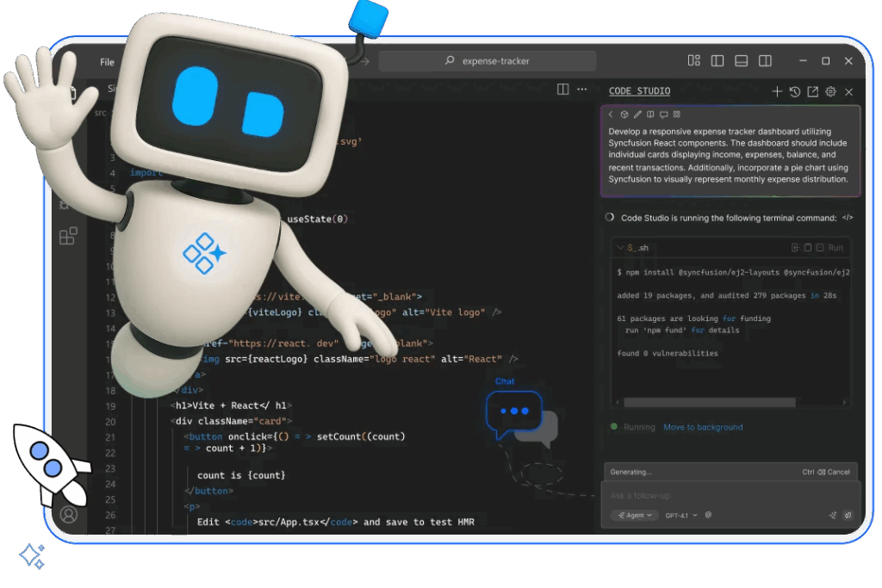
Task: Click the split editor icon
Action: tap(562, 90)
